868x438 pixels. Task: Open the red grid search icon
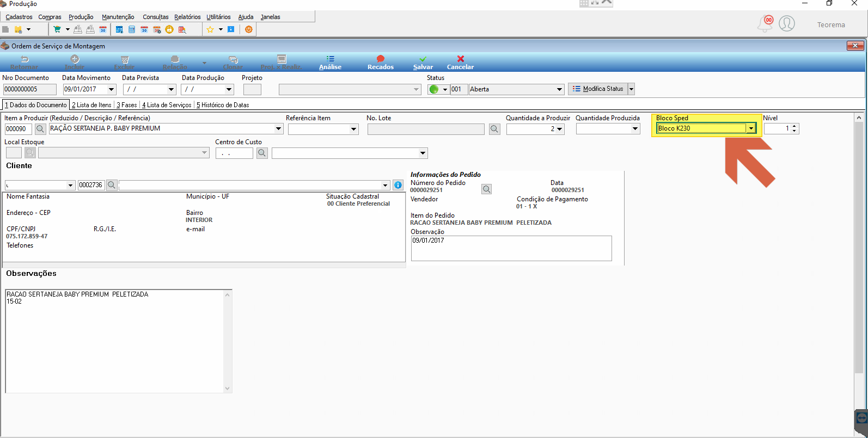coord(182,29)
